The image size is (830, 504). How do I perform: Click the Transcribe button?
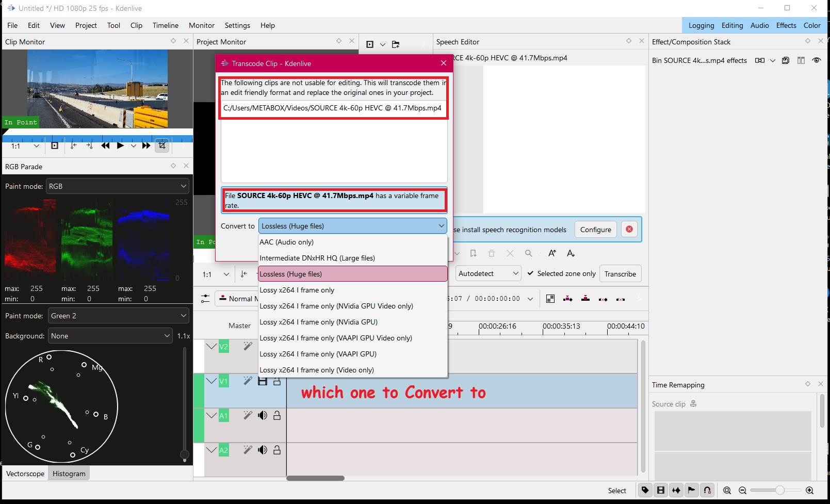tap(620, 274)
